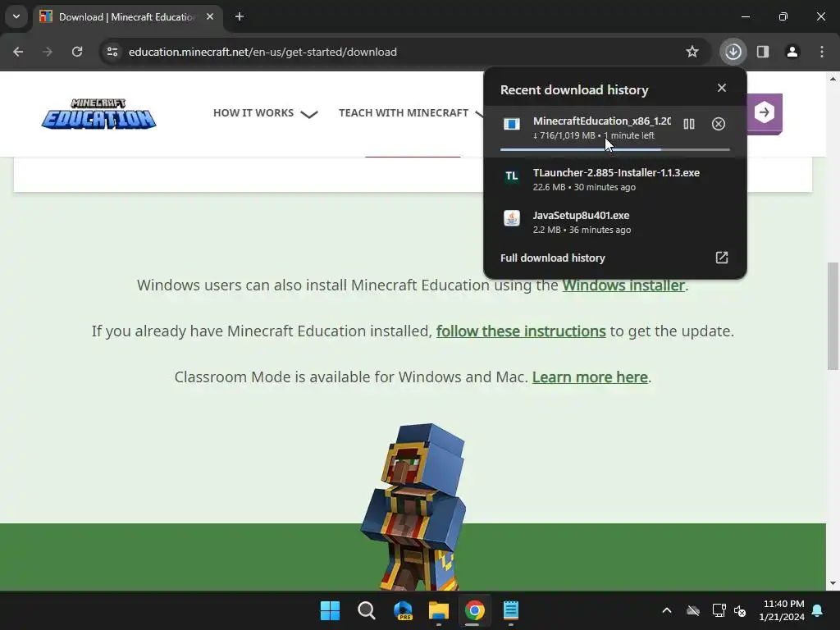This screenshot has width=840, height=630.
Task: Open a new browser tab
Action: [240, 16]
